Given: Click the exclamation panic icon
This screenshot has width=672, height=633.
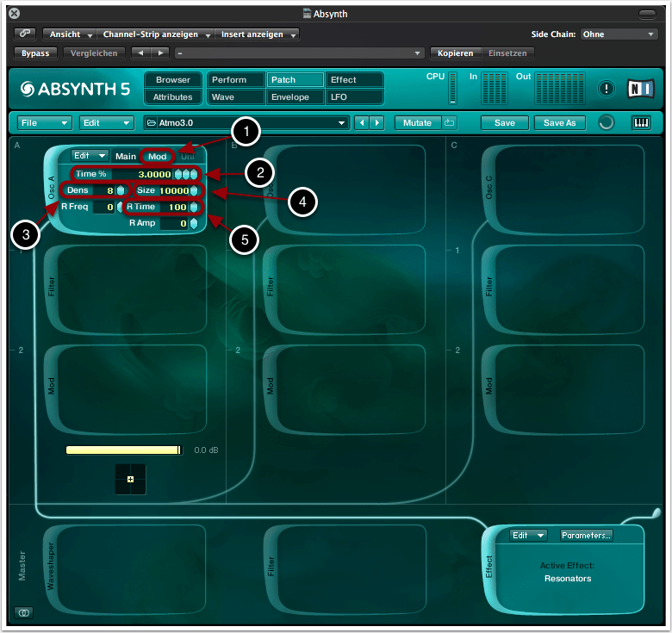Looking at the screenshot, I should coord(607,89).
